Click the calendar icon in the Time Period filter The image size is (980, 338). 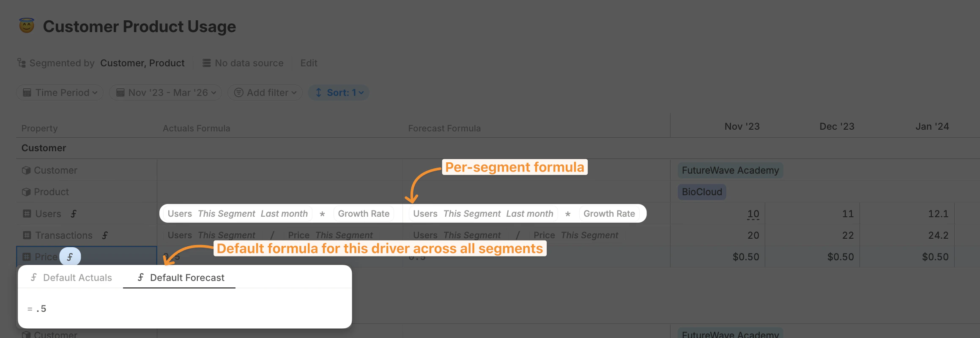[27, 92]
